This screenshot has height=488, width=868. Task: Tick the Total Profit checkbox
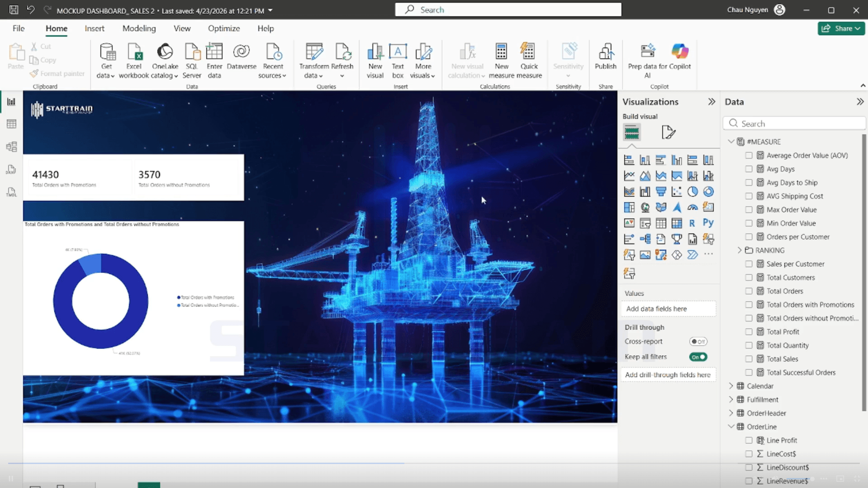(x=749, y=332)
